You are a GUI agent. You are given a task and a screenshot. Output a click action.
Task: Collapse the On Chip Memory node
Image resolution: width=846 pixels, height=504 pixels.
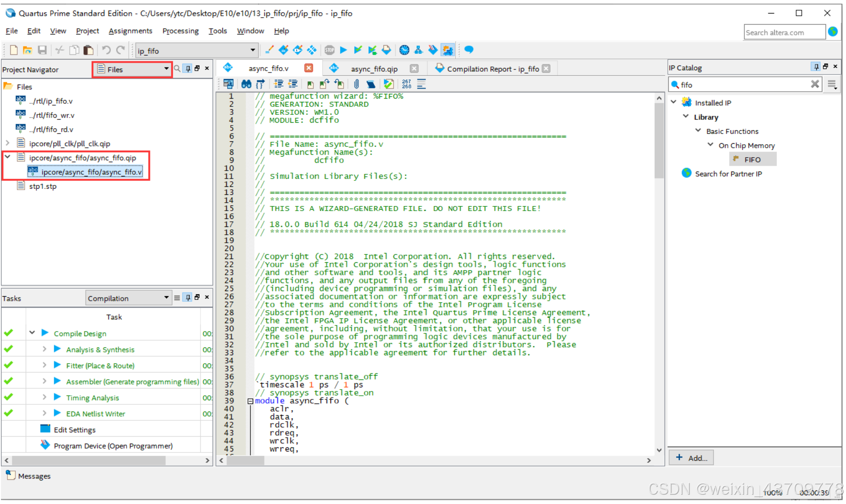pos(711,145)
